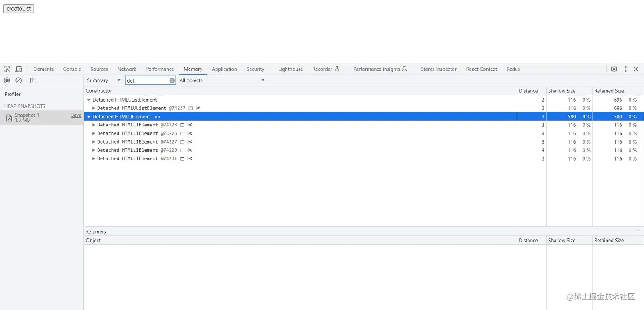The width and height of the screenshot is (644, 310).
Task: Reveal HTMLLIElement @74227 in Elements panel
Action: coord(182,142)
